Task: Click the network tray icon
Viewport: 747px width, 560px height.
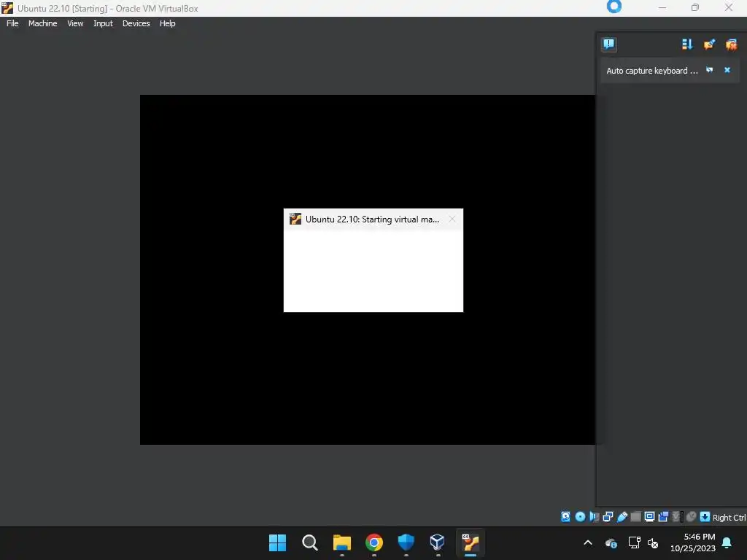Action: pyautogui.click(x=634, y=542)
